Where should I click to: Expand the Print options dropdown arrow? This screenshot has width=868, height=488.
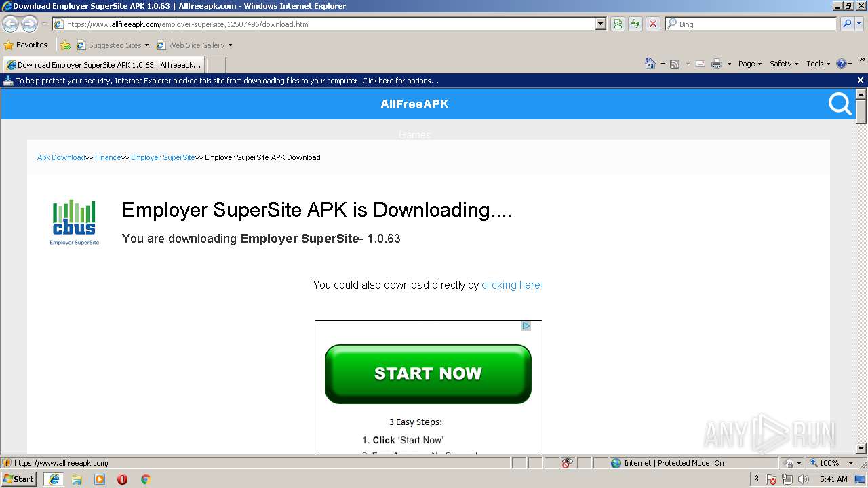click(729, 64)
